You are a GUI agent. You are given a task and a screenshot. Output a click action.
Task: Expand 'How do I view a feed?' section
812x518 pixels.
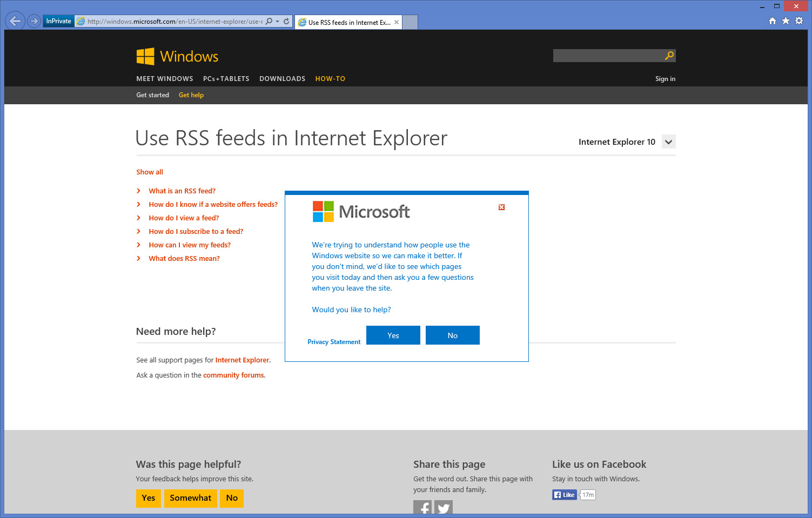point(184,218)
